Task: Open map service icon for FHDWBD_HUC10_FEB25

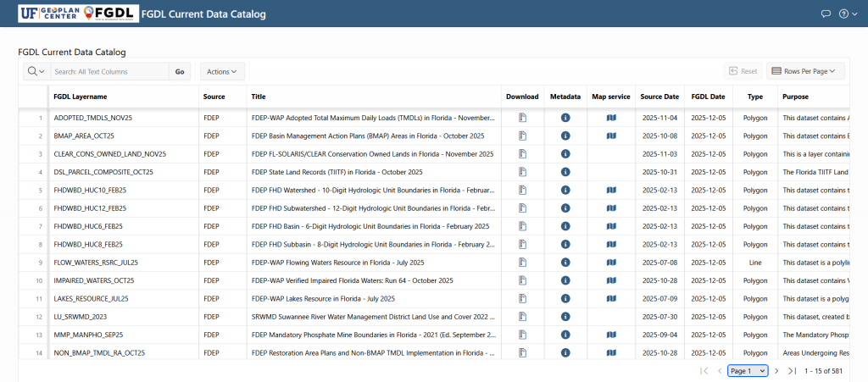Action: [610, 190]
